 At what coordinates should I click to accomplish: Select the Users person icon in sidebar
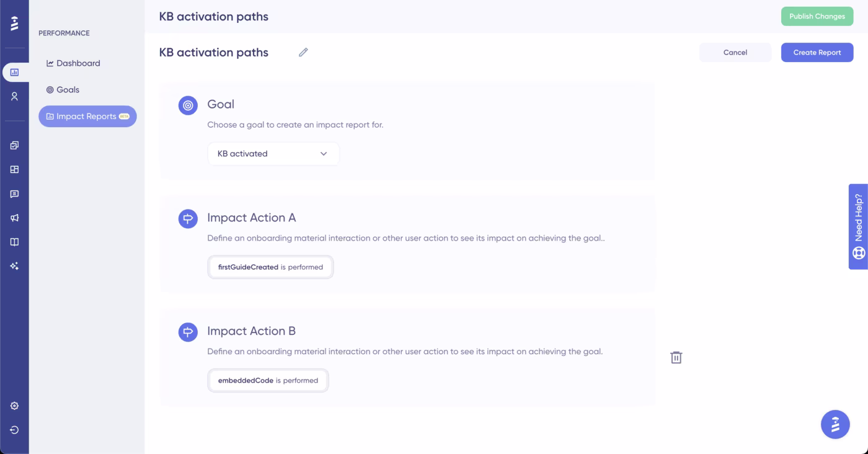[x=15, y=96]
